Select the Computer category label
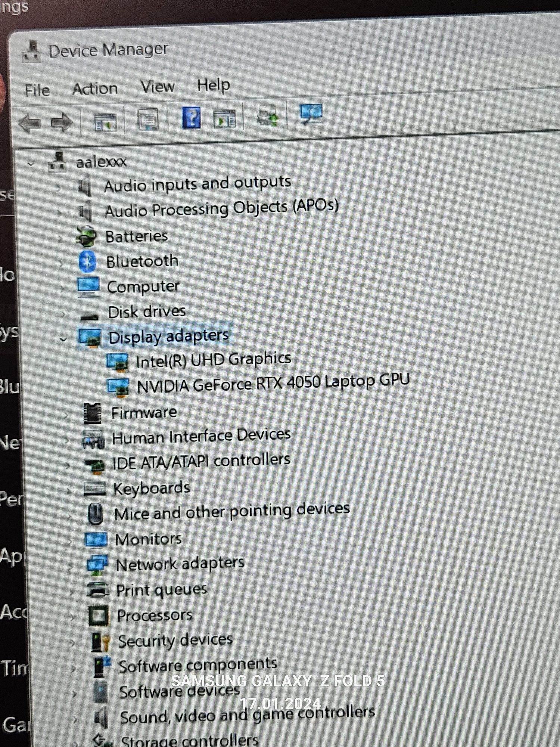560x747 pixels. pyautogui.click(x=143, y=287)
